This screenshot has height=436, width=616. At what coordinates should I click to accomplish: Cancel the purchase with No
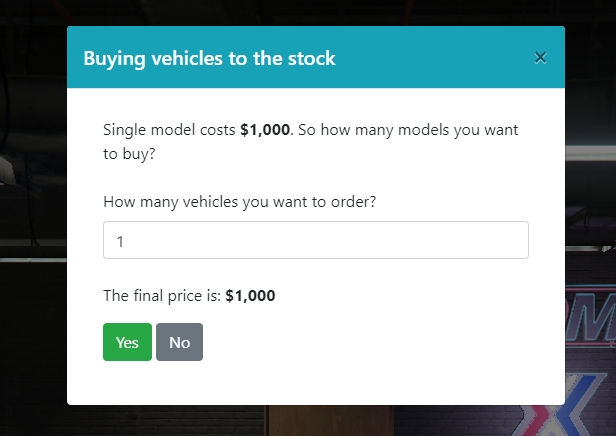[179, 342]
